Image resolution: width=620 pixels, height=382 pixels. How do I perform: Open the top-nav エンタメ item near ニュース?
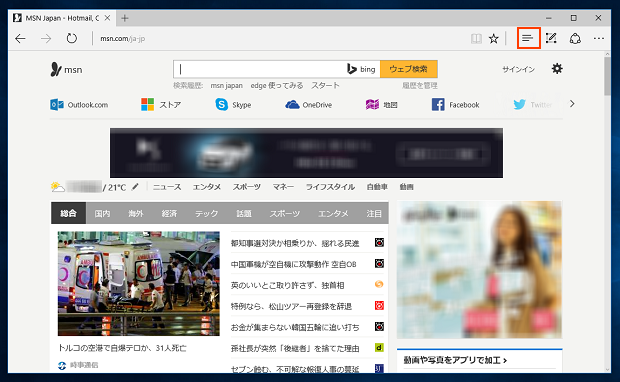click(207, 187)
